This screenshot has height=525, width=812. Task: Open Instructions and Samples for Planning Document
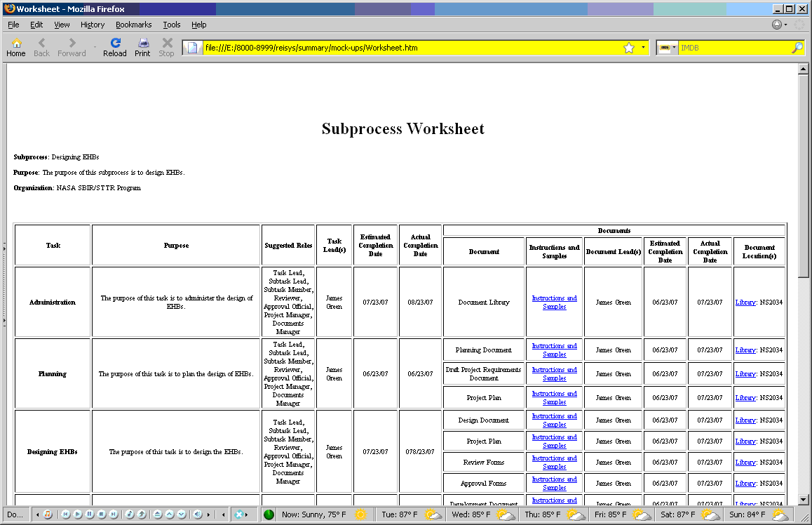[554, 350]
